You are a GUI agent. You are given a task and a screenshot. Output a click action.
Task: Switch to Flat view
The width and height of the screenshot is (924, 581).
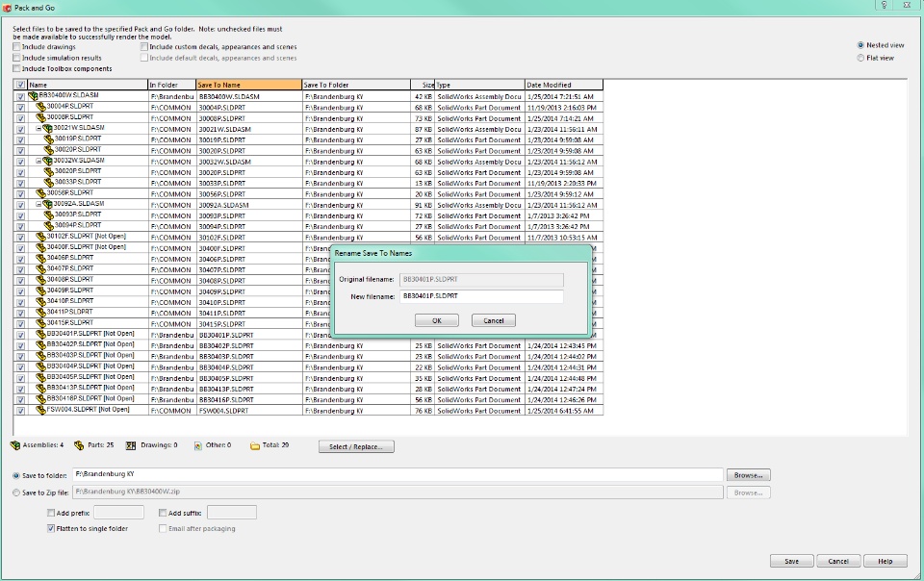[860, 58]
